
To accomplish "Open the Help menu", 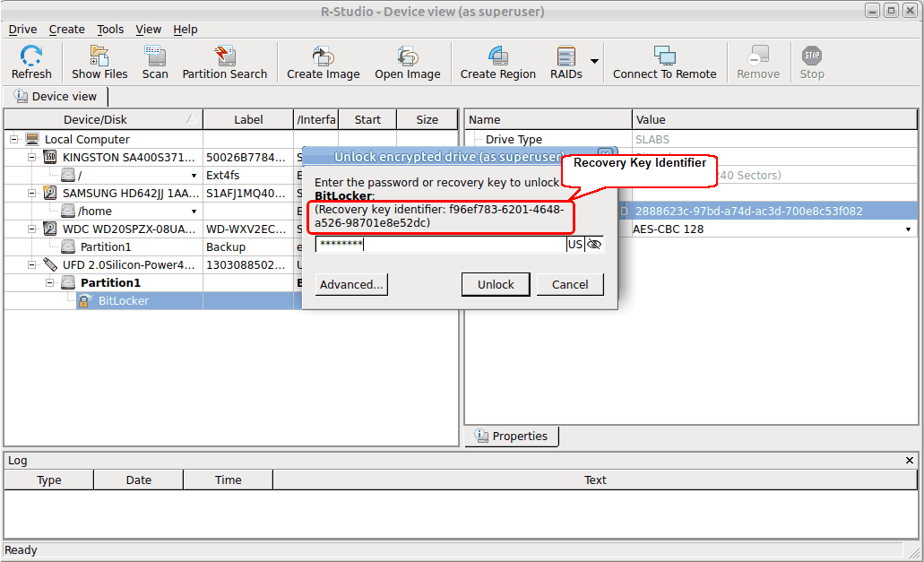I will click(185, 30).
